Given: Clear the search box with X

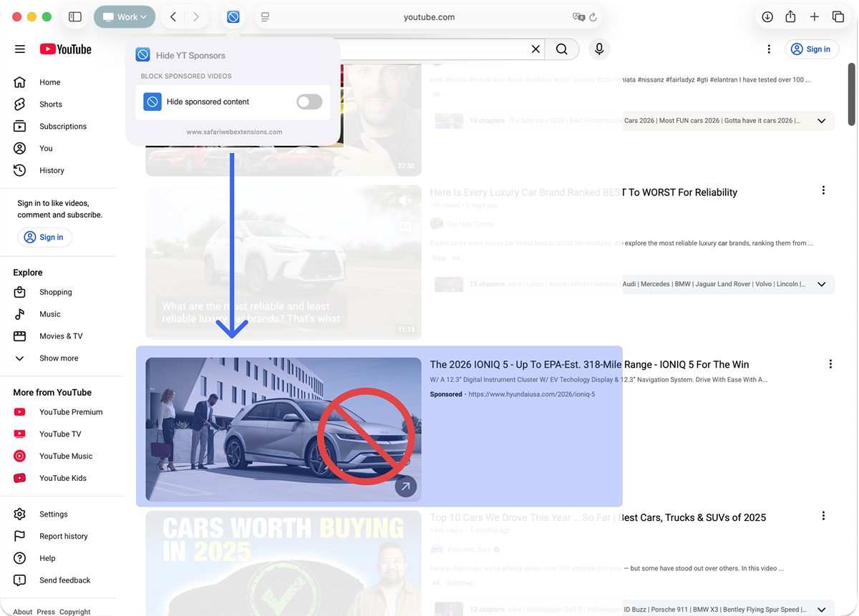Looking at the screenshot, I should 535,49.
